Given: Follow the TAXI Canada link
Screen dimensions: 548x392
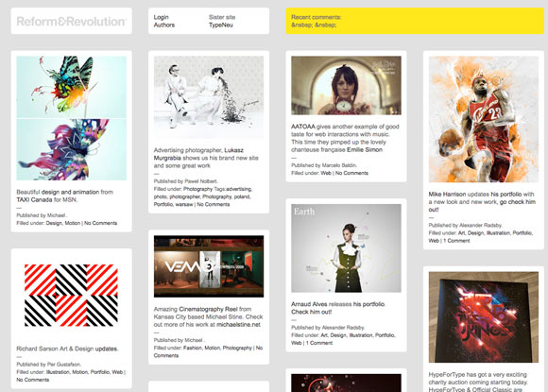Looking at the screenshot, I should [x=34, y=200].
